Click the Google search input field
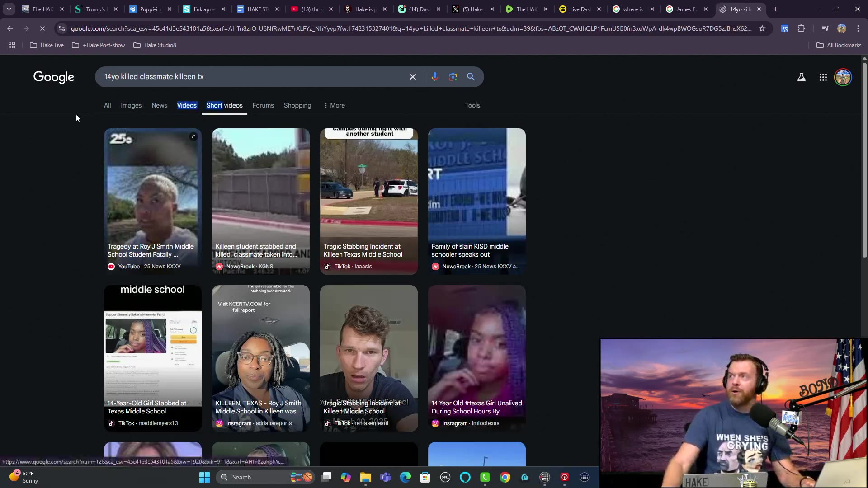The image size is (868, 488). click(253, 77)
